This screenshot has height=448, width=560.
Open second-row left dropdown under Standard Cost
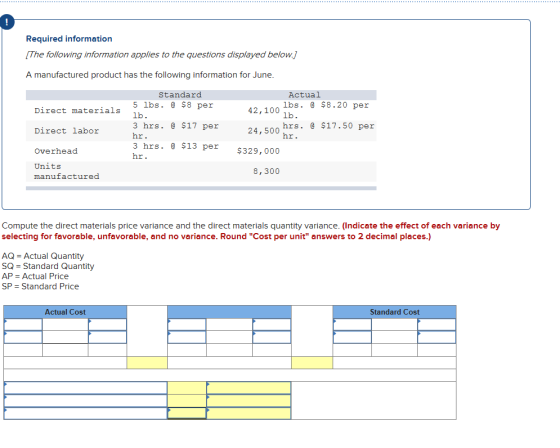352,337
